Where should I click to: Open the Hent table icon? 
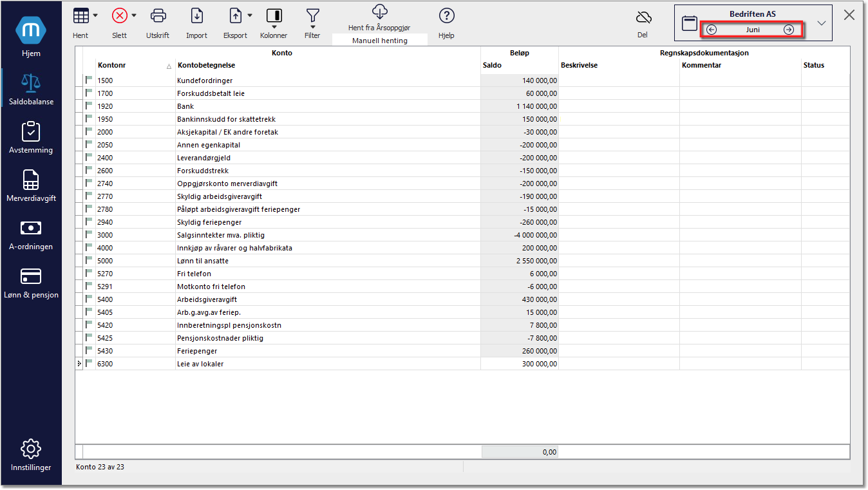click(x=80, y=15)
